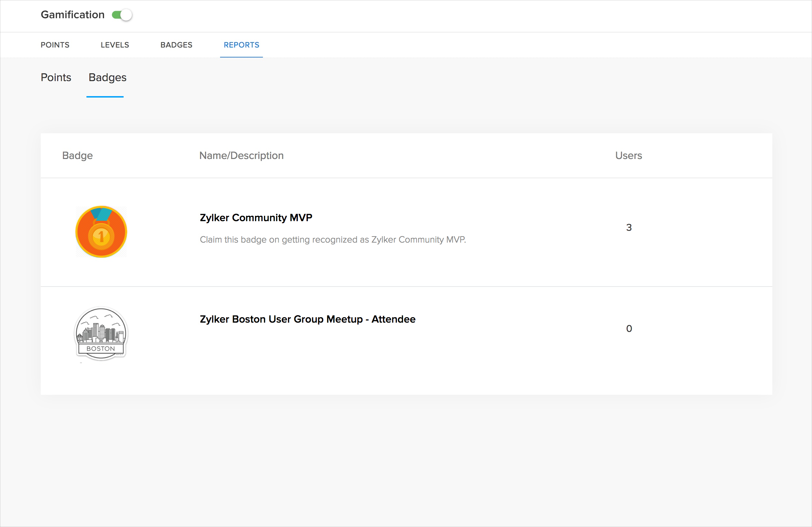Screen dimensions: 812x527
Task: Select the Badges report sub-tab
Action: (x=107, y=78)
